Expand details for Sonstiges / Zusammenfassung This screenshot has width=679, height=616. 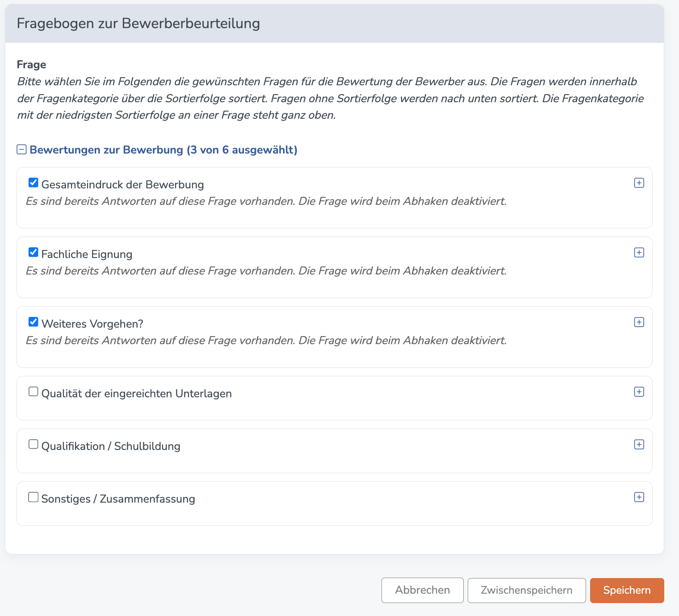(639, 497)
